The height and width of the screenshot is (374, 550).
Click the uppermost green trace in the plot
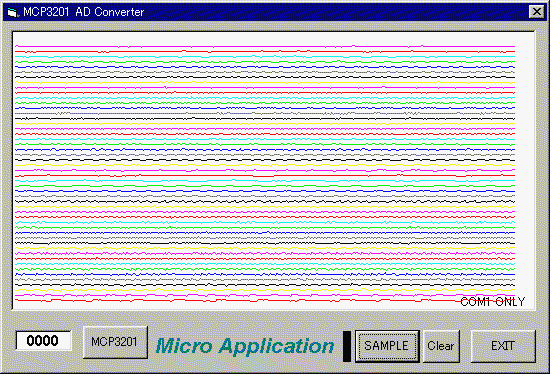(x=265, y=62)
